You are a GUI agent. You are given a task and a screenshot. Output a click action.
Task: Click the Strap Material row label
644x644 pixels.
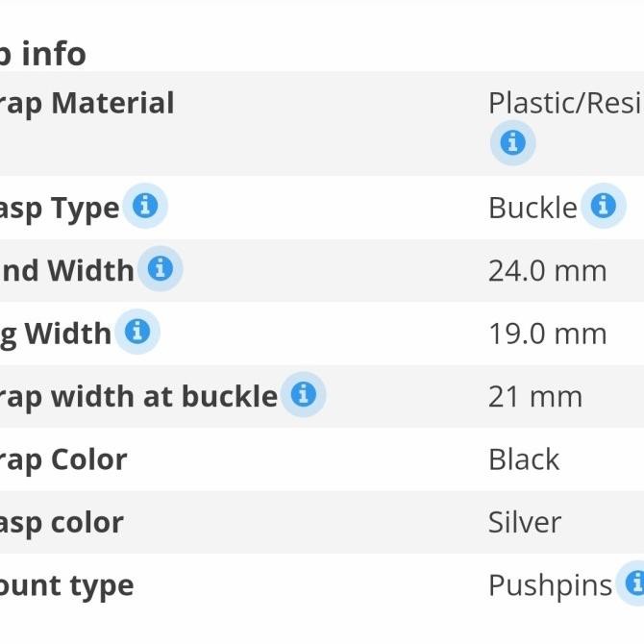coord(87,103)
